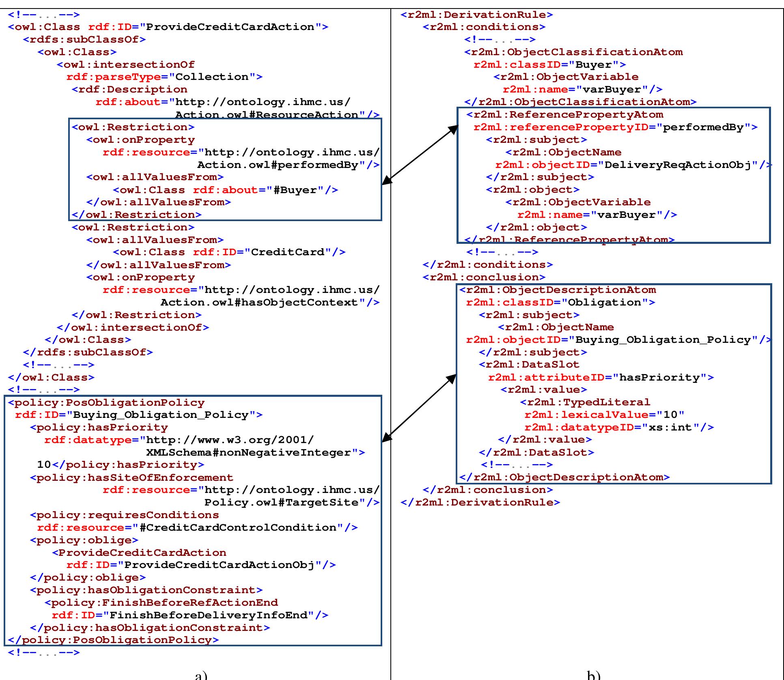Screen dimensions: 784x680
Task: Click the closing </r2ml:DerivationRule> tag
Action: (480, 503)
